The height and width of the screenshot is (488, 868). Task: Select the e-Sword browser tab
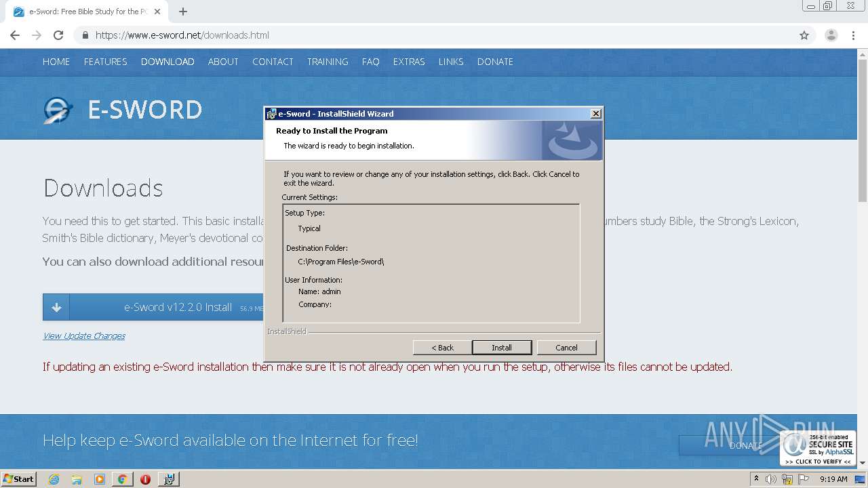coord(87,12)
